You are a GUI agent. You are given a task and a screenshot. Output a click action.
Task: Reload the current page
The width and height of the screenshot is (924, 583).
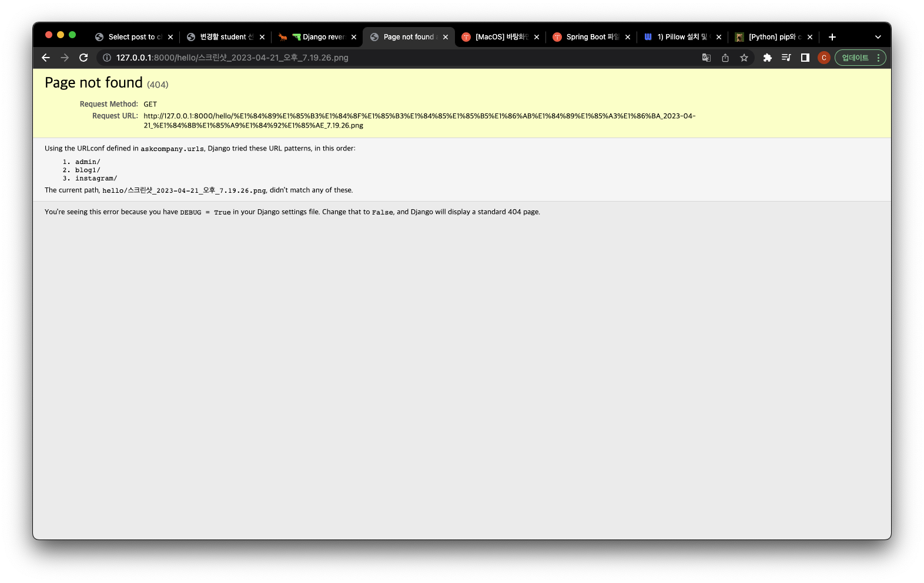83,58
